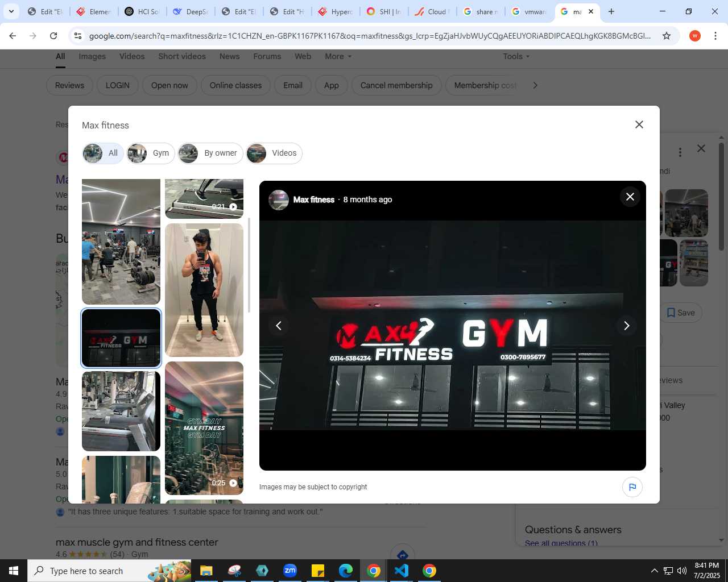The width and height of the screenshot is (728, 582).
Task: Open Zoom from the taskbar
Action: 290,571
